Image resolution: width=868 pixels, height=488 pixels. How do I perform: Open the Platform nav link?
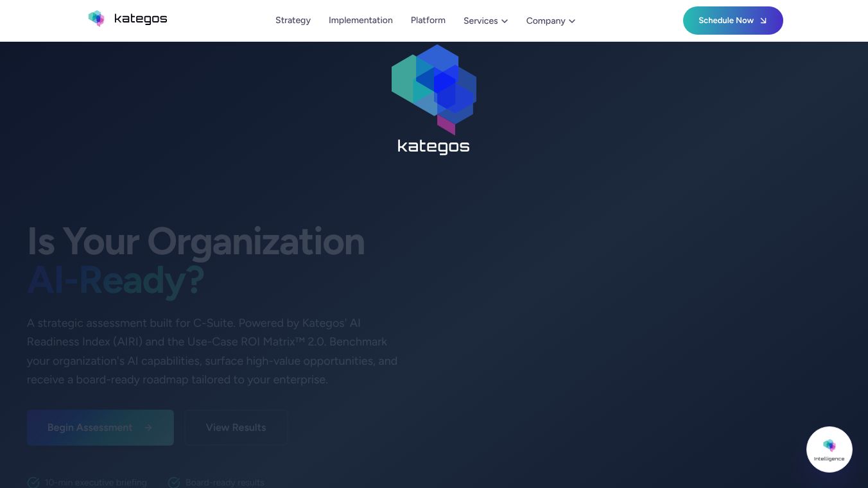[x=428, y=21]
